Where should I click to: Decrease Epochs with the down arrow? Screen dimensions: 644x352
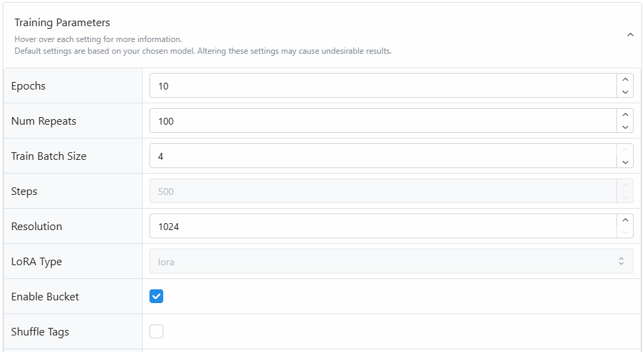click(625, 92)
